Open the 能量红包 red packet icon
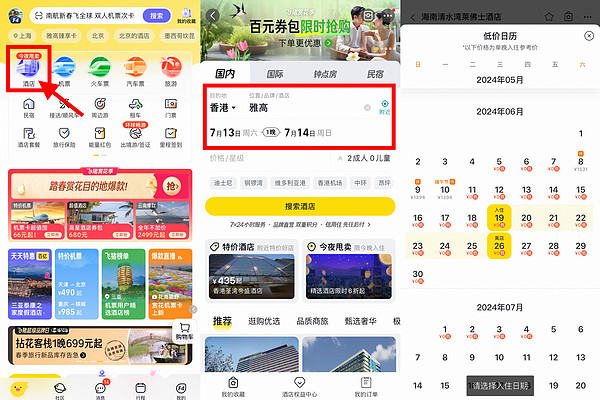Viewport: 600px width, 400px height. click(x=99, y=137)
